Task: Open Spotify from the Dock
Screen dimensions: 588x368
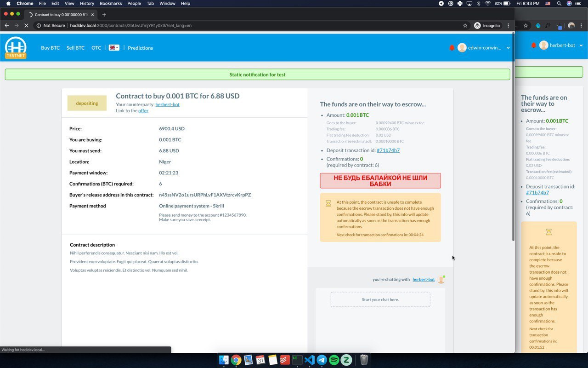Action: (x=334, y=360)
